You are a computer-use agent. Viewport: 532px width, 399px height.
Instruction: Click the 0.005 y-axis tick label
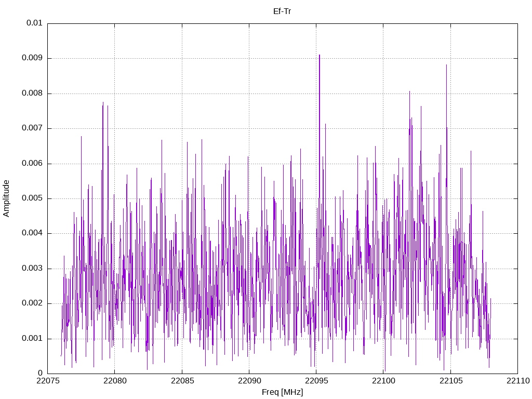32,198
